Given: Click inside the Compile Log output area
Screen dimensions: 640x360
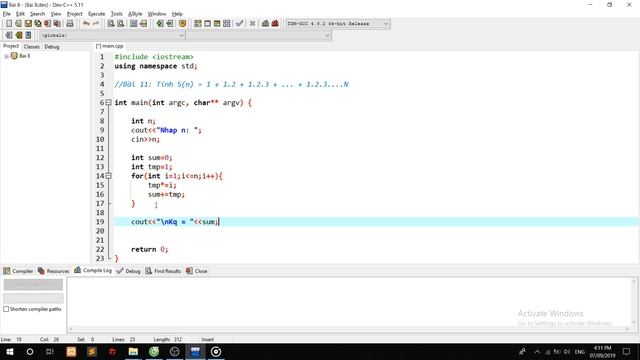Looking at the screenshot, I should coord(349,302).
